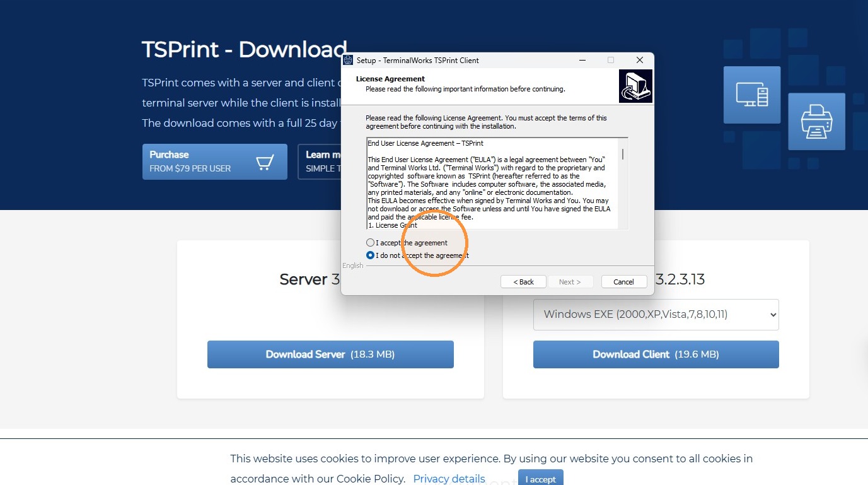Accept cookies with the "I accept" button

click(x=541, y=479)
